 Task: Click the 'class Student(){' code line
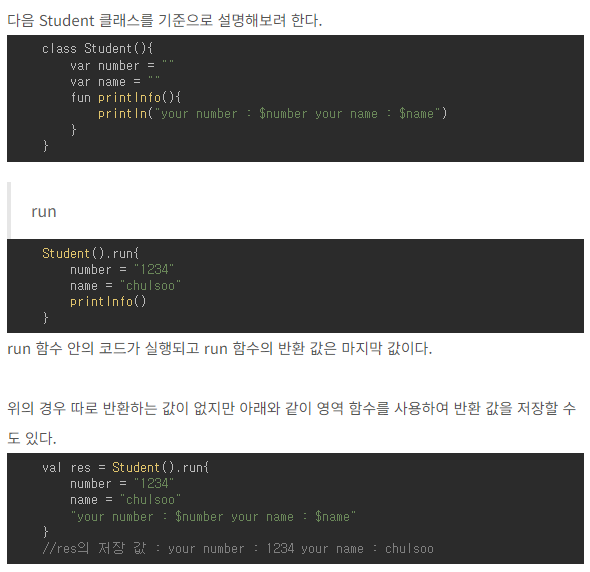pyautogui.click(x=97, y=49)
